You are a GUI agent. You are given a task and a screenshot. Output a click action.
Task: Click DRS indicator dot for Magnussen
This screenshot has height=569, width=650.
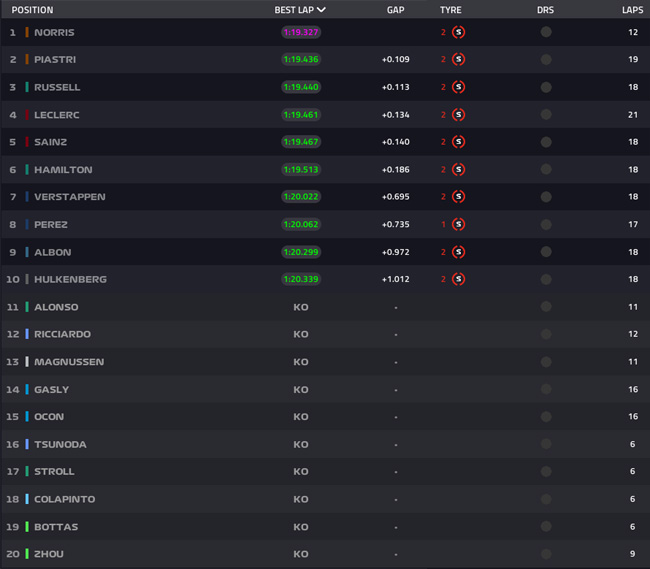546,362
